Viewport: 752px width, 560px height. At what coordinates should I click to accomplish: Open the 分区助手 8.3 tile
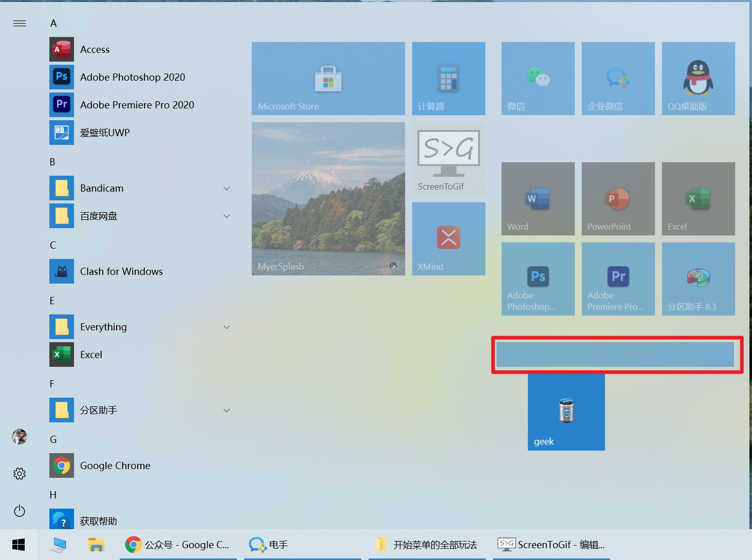[x=699, y=279]
